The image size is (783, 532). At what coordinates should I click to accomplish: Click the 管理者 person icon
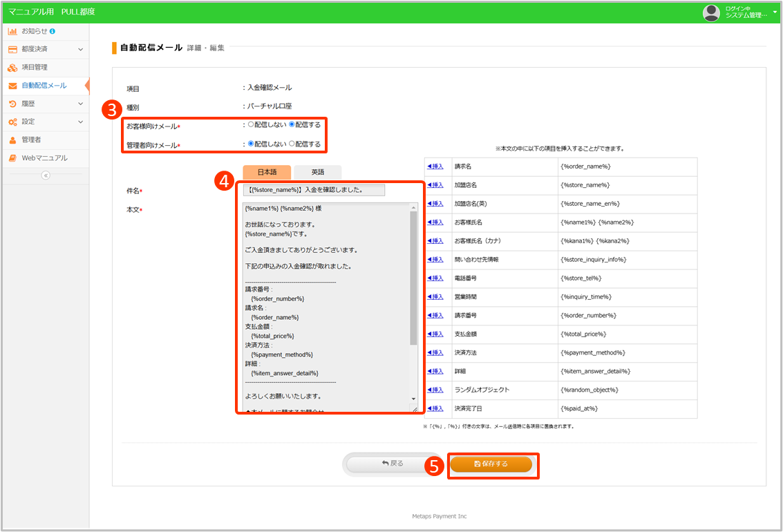click(x=12, y=140)
